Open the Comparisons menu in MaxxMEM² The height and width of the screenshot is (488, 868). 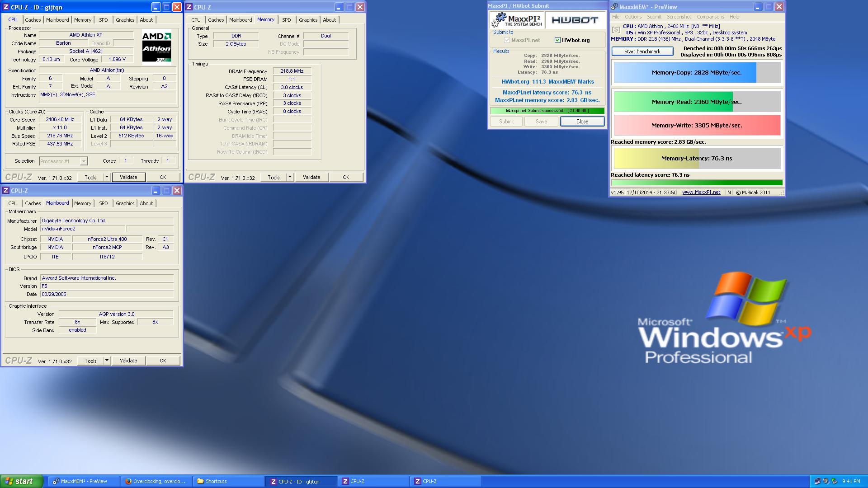tap(711, 17)
